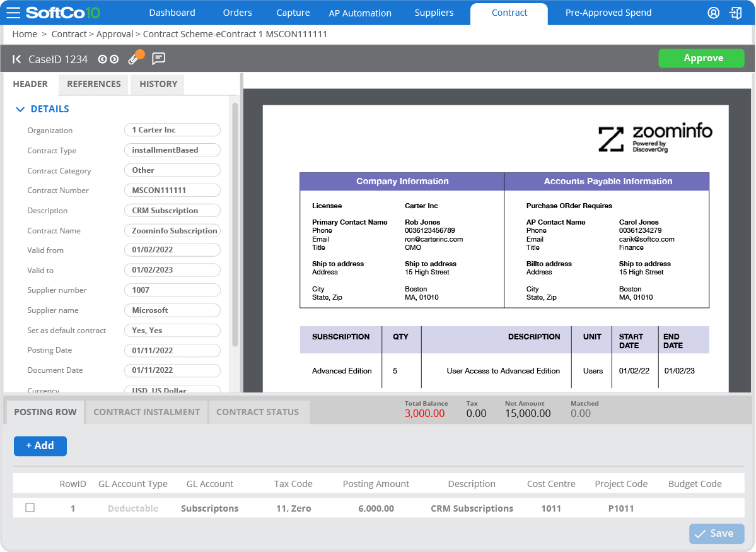Add a new posting row
This screenshot has width=756, height=552.
click(40, 445)
